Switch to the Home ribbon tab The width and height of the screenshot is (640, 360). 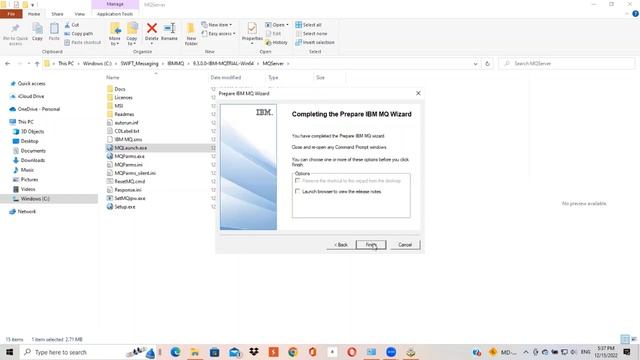[x=34, y=14]
